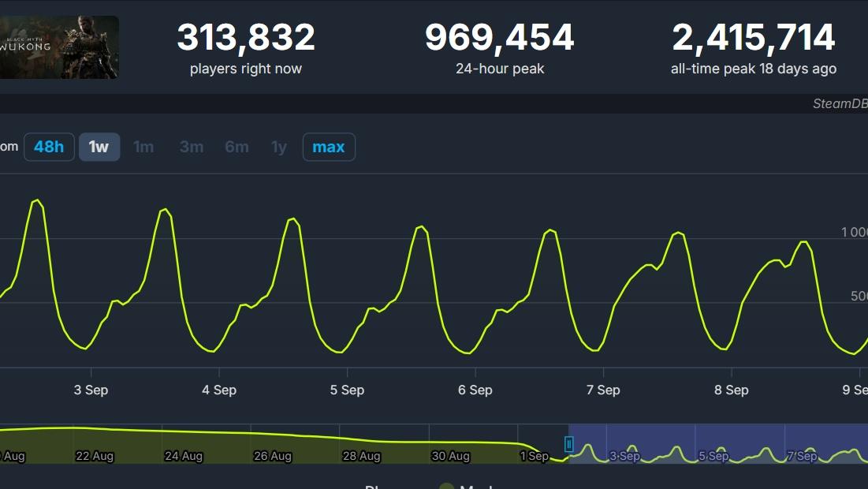
Task: Grab the navigator's left range handle
Action: (568, 443)
